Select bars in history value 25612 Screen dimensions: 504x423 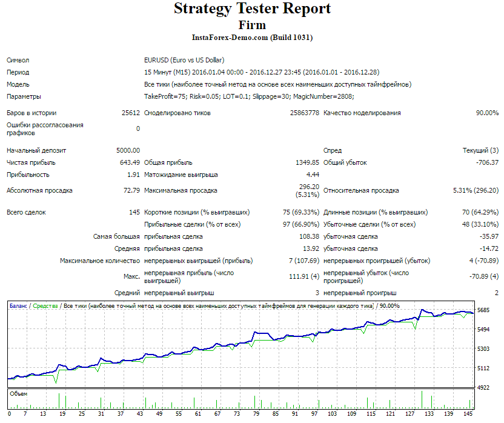tap(131, 113)
